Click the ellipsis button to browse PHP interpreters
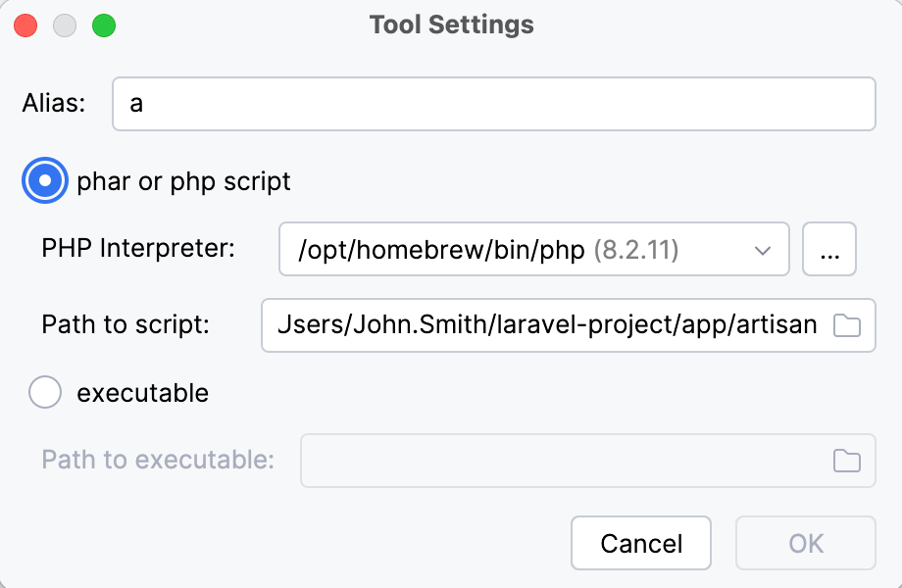Viewport: 902px width, 588px height. pyautogui.click(x=828, y=249)
